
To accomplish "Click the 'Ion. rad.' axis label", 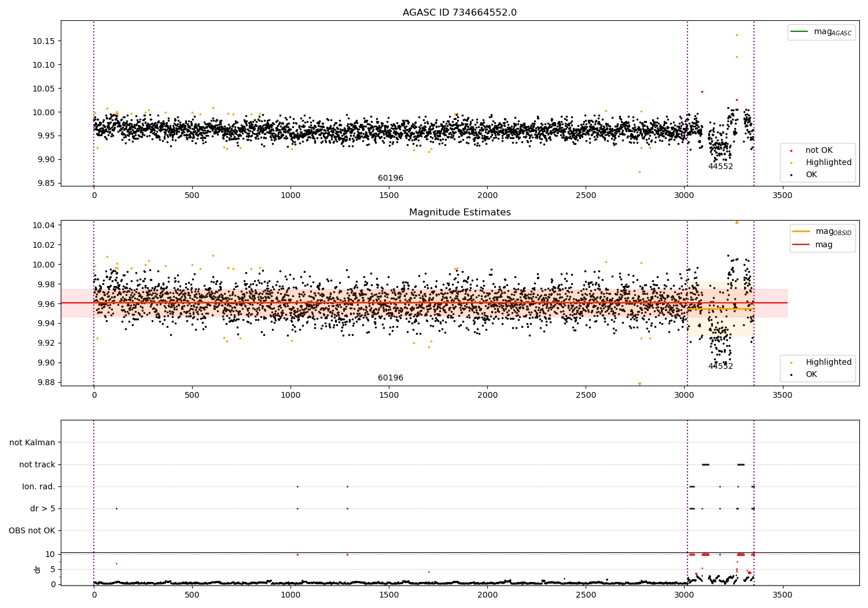I will pos(39,486).
